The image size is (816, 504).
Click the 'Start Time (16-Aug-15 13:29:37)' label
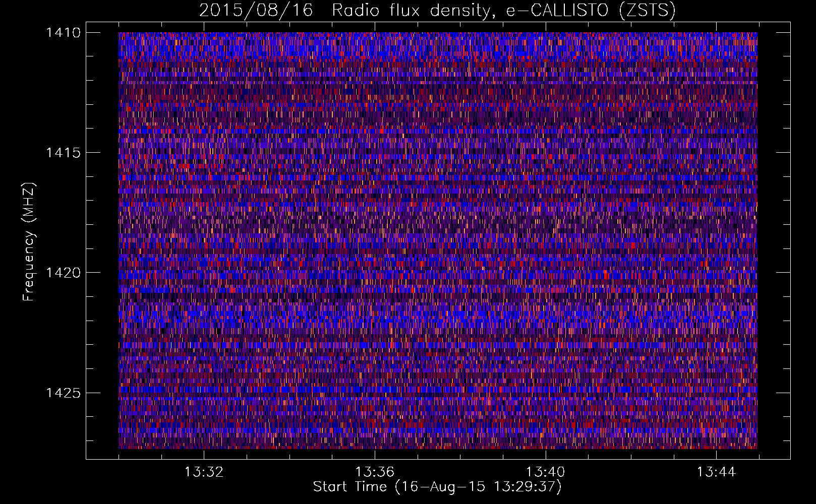(437, 487)
